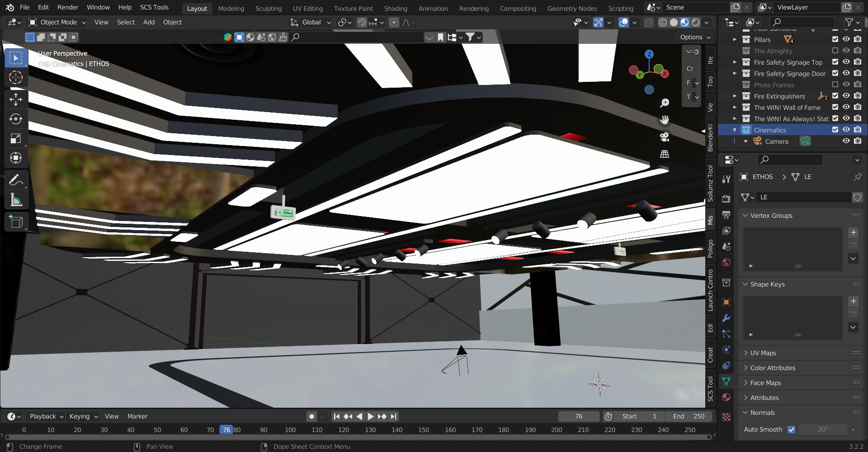868x452 pixels.
Task: Click the viewport zoom magnifier icon
Action: 665,103
